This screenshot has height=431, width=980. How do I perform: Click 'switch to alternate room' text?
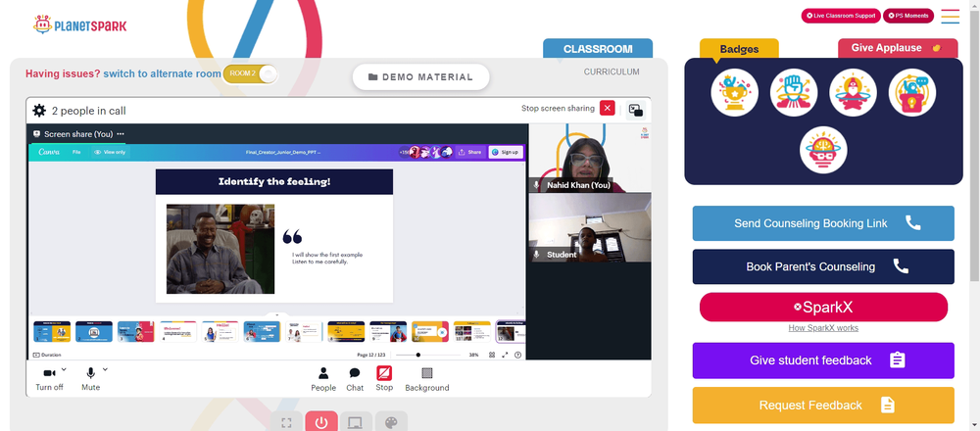(162, 73)
